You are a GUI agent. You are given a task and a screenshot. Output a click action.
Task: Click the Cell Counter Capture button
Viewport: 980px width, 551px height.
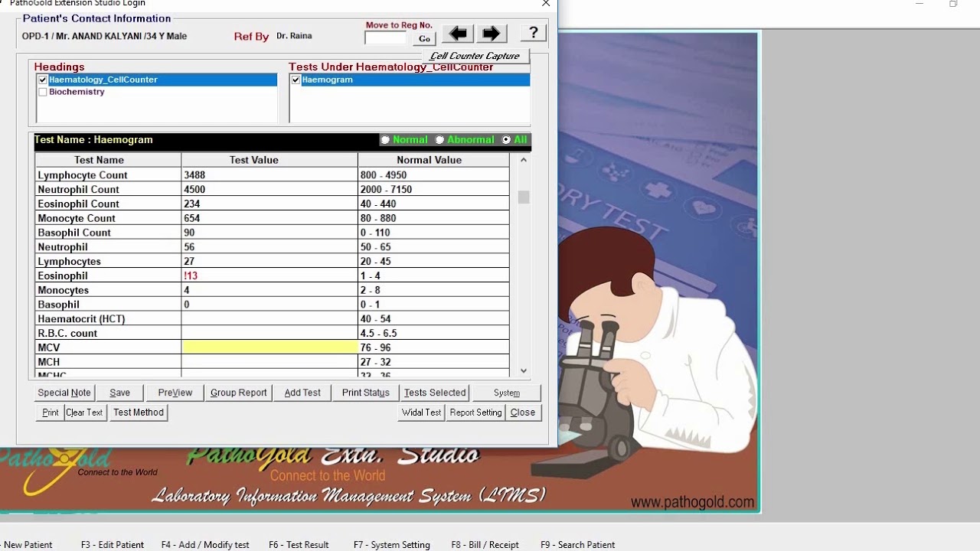click(475, 56)
